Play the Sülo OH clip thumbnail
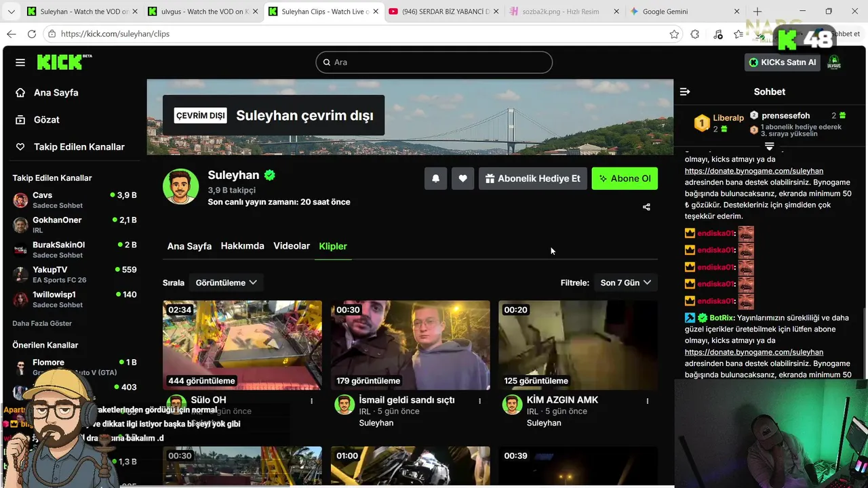The height and width of the screenshot is (488, 868). pyautogui.click(x=242, y=345)
